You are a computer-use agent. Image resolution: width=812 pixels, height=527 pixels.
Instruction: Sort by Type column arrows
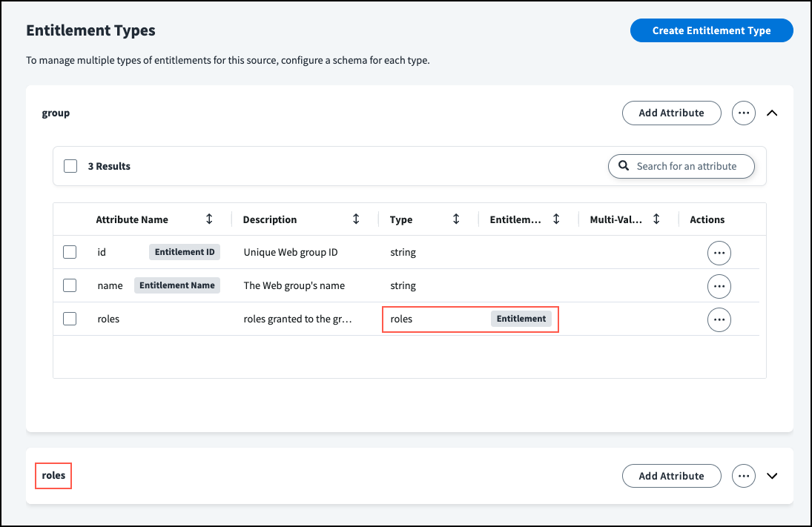pos(456,219)
